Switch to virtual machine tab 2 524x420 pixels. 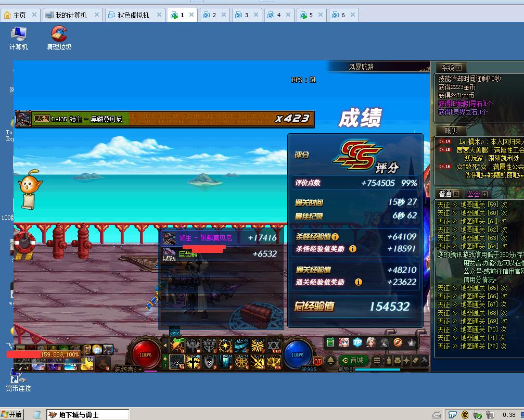pyautogui.click(x=214, y=15)
